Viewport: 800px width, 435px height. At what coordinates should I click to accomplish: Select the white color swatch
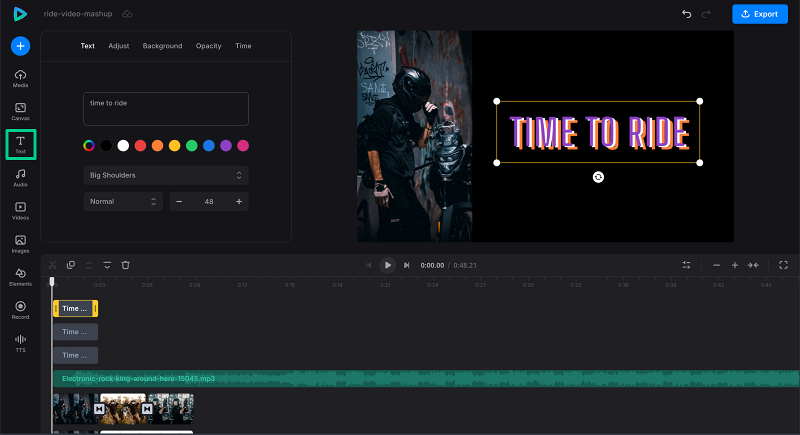tap(123, 146)
